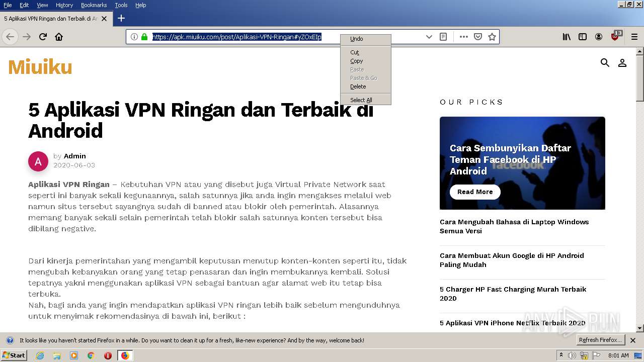
Task: Launch Chrome from the taskbar
Action: click(x=91, y=355)
